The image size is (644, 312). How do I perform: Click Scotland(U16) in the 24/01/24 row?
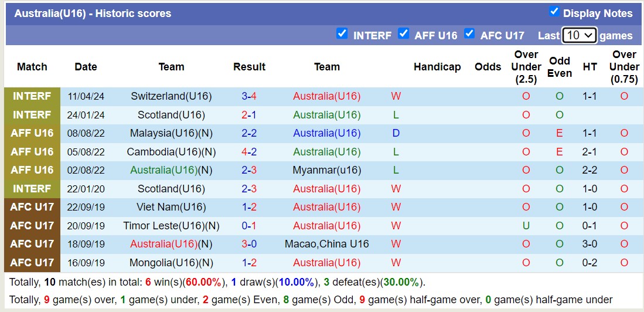(x=171, y=115)
